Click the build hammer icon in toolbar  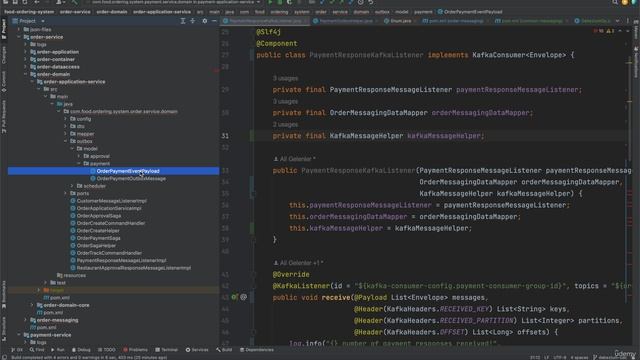pos(74,2)
